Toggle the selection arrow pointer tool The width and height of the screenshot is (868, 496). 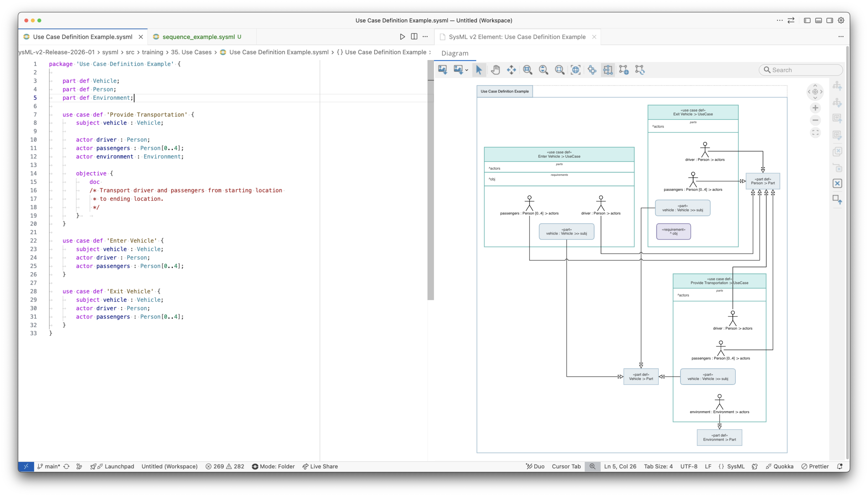(x=479, y=70)
